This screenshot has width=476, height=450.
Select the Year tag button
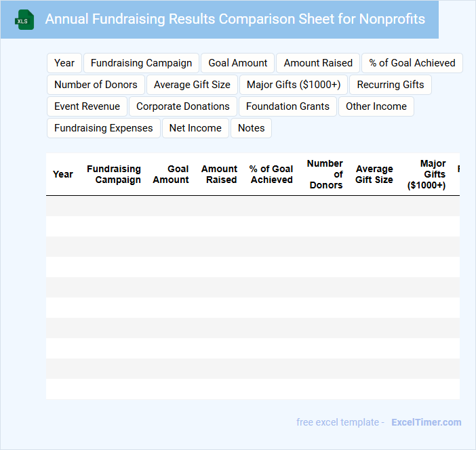pyautogui.click(x=64, y=63)
